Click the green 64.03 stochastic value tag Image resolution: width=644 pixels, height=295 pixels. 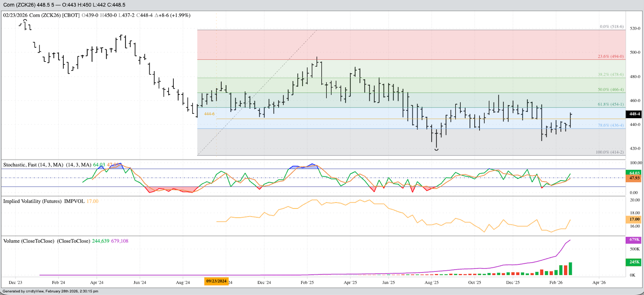click(x=634, y=173)
